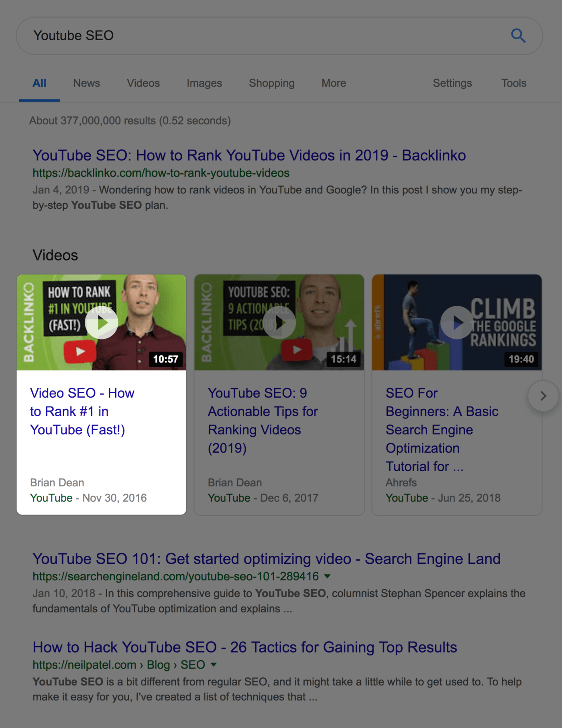The height and width of the screenshot is (728, 562).
Task: Click YouTube source under Nov 30, 2016 video
Action: [51, 498]
